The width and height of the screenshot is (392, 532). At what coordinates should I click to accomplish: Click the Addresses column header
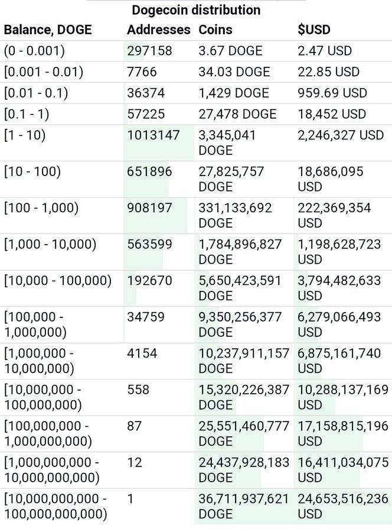point(159,30)
